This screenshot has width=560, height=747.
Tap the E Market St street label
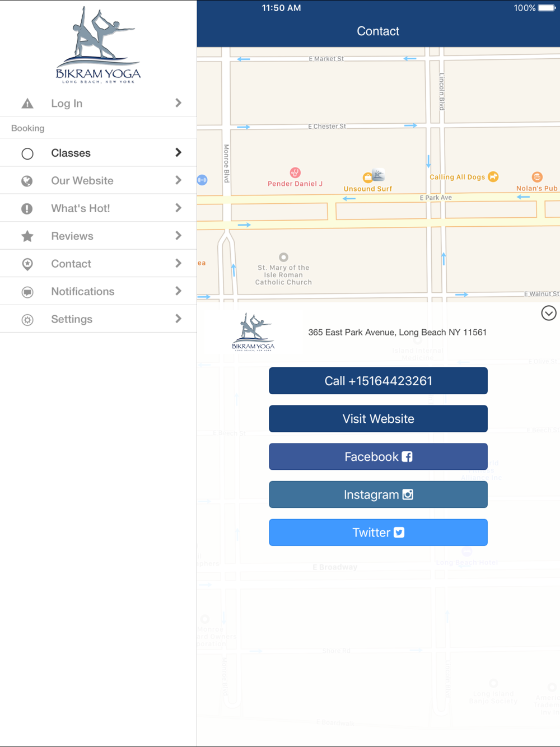click(x=326, y=59)
